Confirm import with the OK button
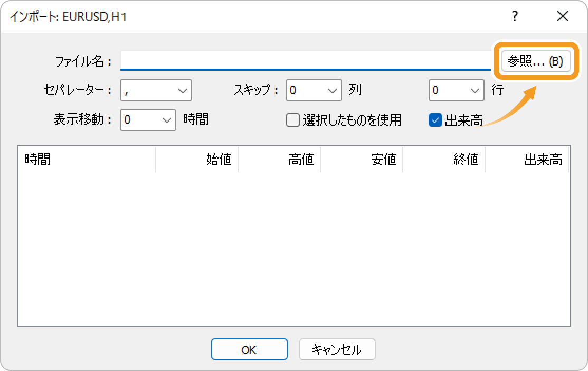This screenshot has width=588, height=371. (249, 350)
